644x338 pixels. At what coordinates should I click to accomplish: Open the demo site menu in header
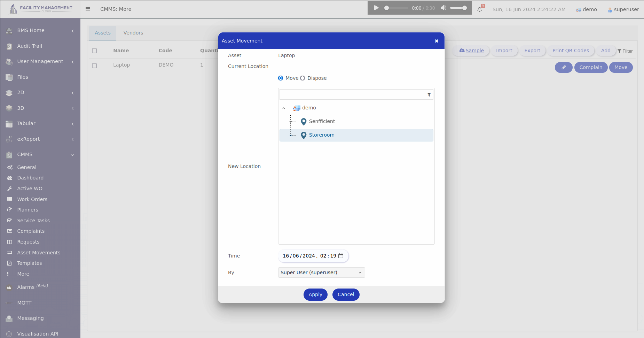click(x=587, y=9)
